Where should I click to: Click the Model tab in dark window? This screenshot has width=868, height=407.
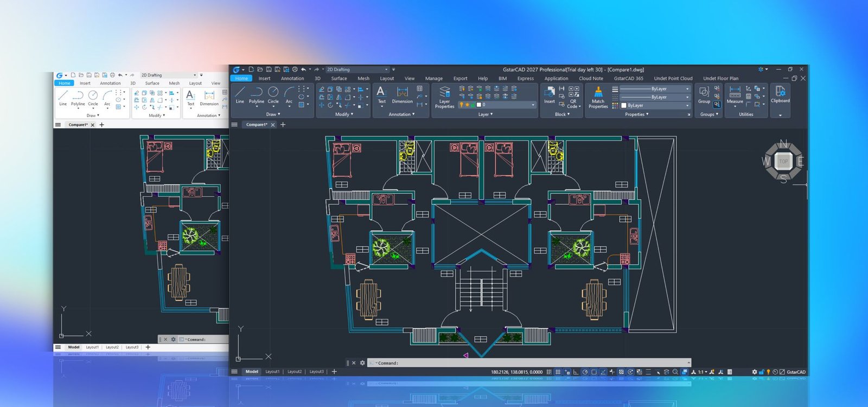click(252, 372)
